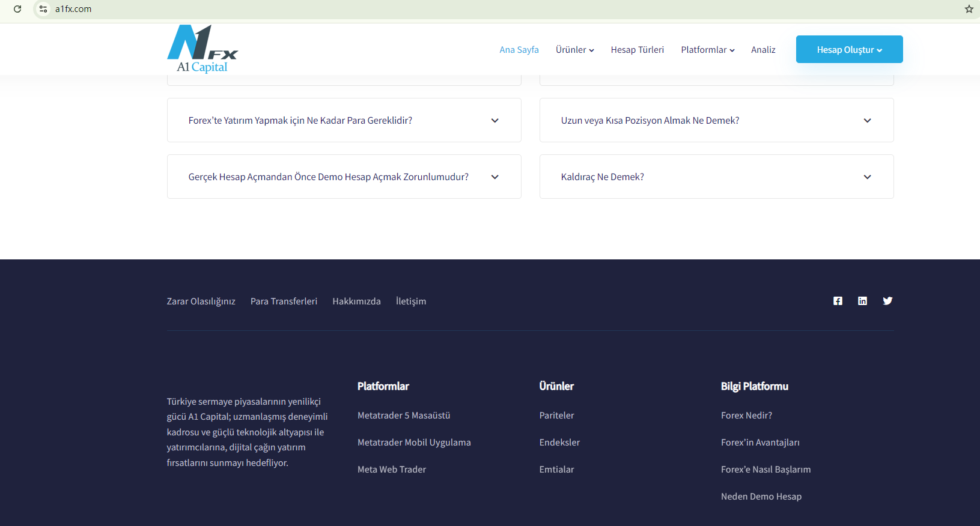Open Meta Web Trader link
The width and height of the screenshot is (980, 526).
point(392,470)
